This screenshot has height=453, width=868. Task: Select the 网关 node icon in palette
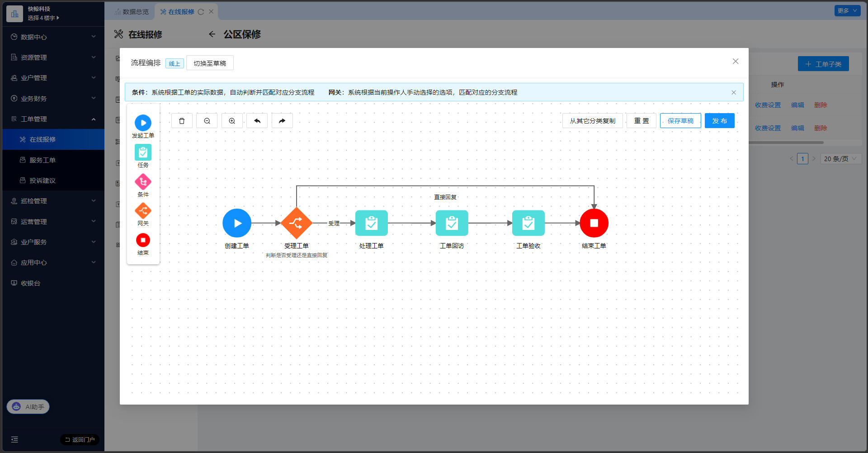pos(143,211)
